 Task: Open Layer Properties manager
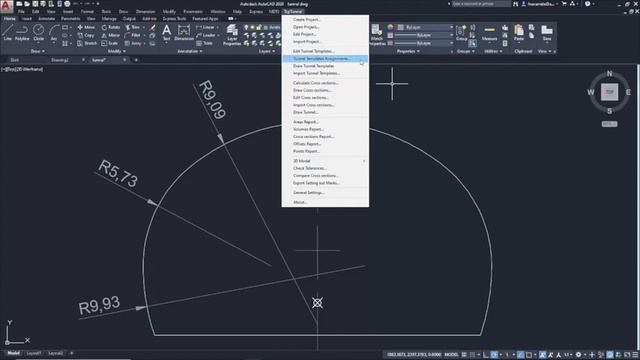232,34
